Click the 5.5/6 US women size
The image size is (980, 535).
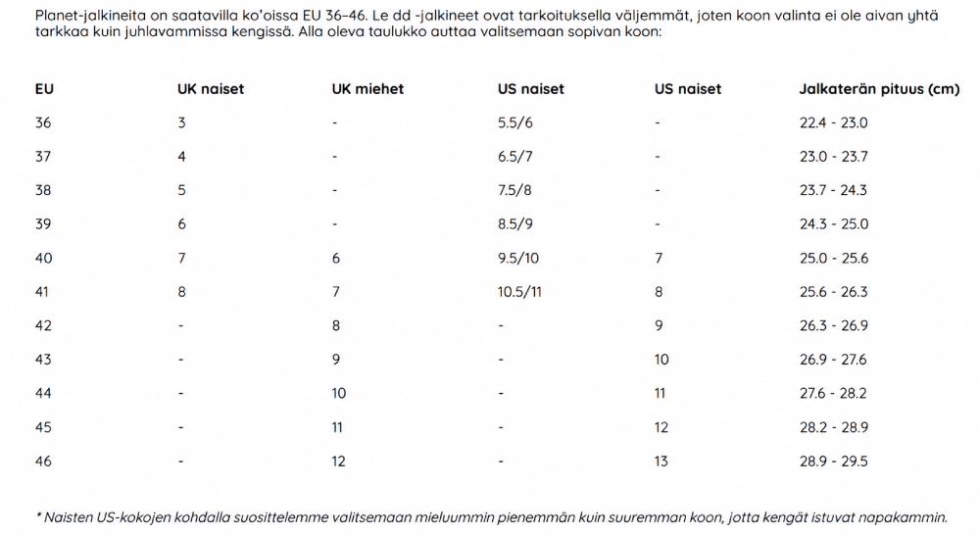(x=515, y=122)
